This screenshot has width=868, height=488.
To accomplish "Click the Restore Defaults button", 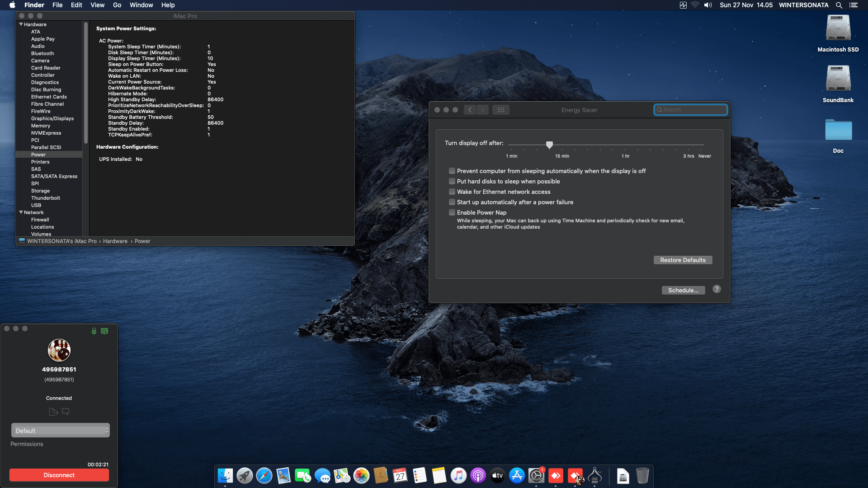I will tap(683, 260).
